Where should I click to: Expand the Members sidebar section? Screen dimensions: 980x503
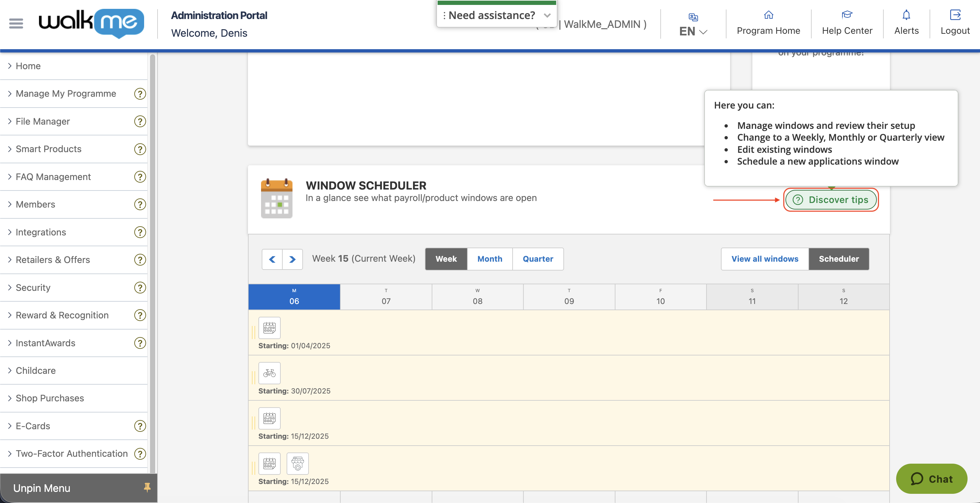(36, 204)
